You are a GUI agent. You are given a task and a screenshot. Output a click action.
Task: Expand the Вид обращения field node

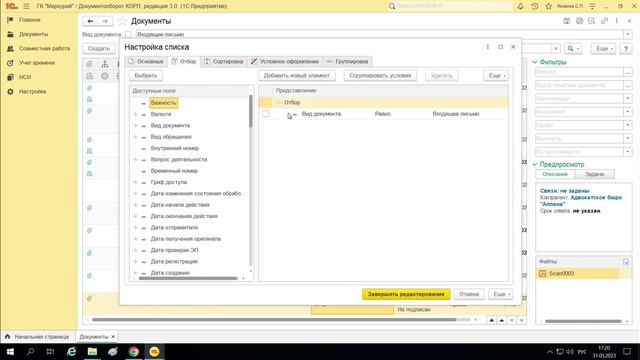136,137
